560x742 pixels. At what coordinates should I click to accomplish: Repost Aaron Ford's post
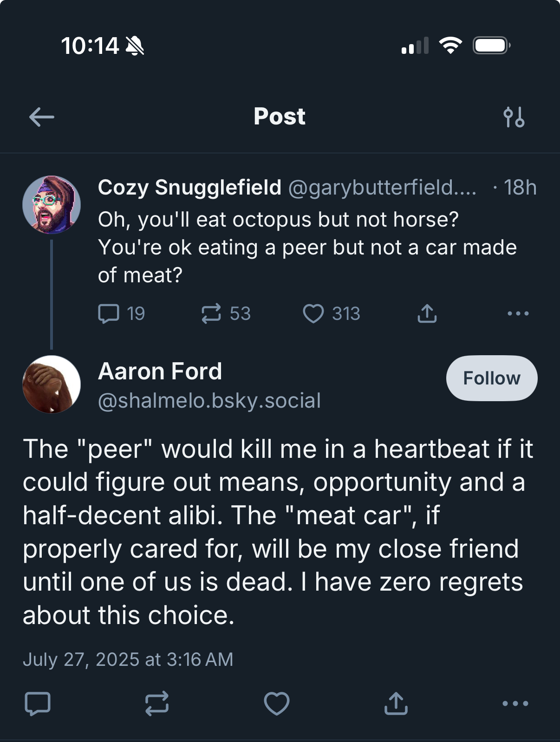click(157, 703)
